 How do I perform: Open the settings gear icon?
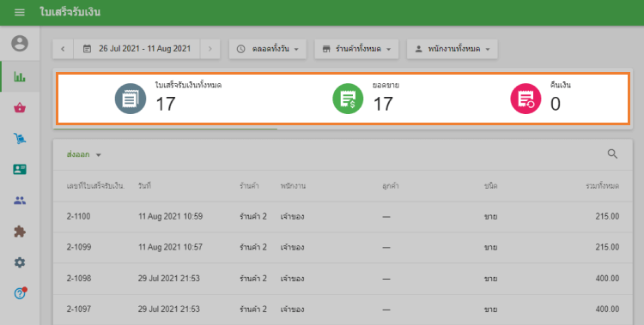(19, 262)
